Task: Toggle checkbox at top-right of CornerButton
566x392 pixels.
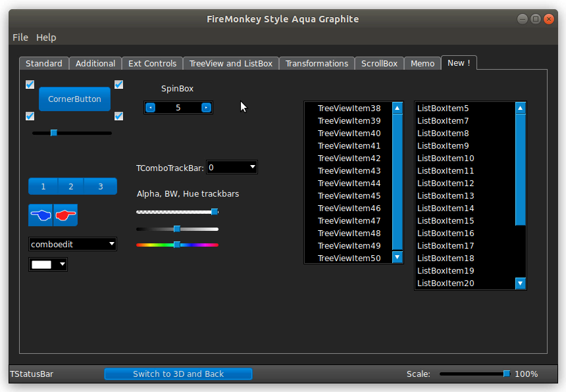Action: pos(118,84)
